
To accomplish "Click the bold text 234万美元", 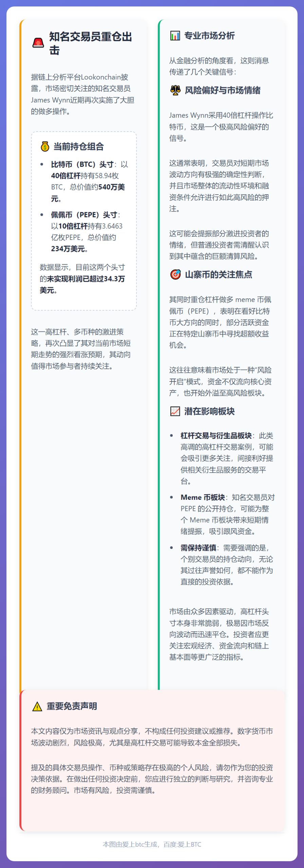I will (x=68, y=249).
